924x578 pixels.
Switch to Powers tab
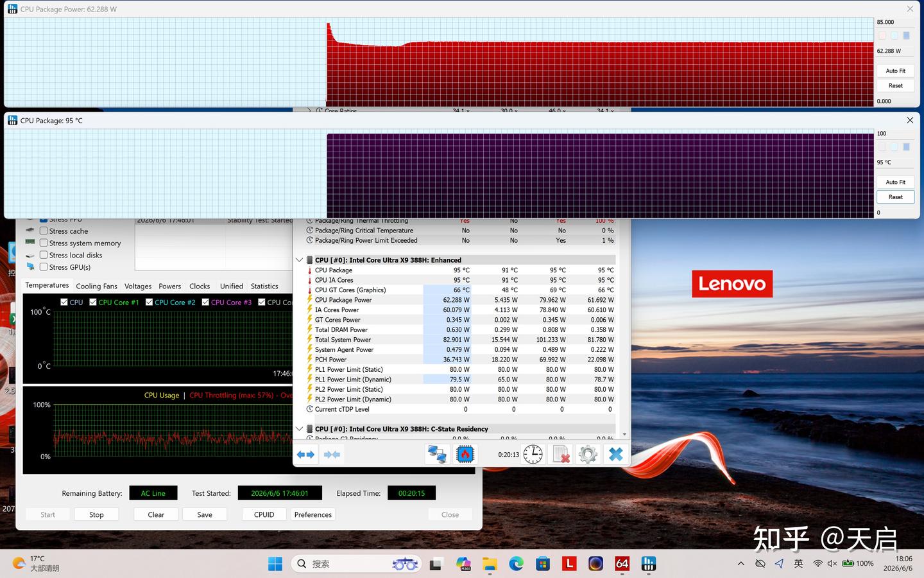170,286
